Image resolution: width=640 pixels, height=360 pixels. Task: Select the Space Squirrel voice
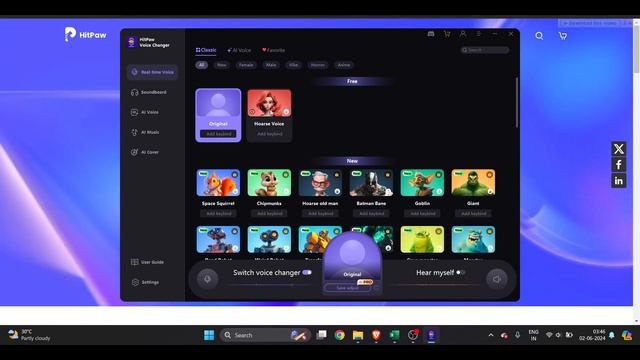[218, 183]
